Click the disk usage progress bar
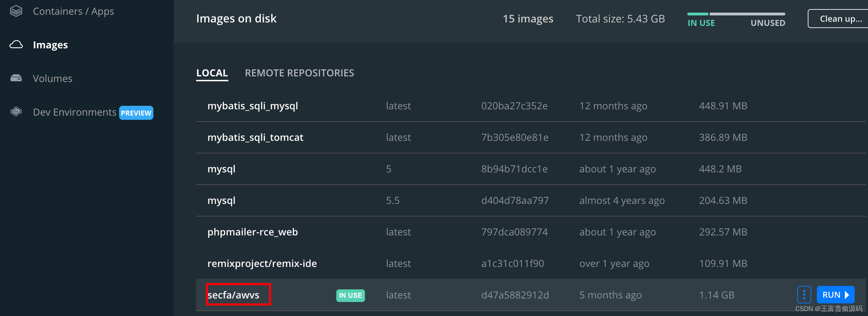The image size is (868, 316). (736, 14)
